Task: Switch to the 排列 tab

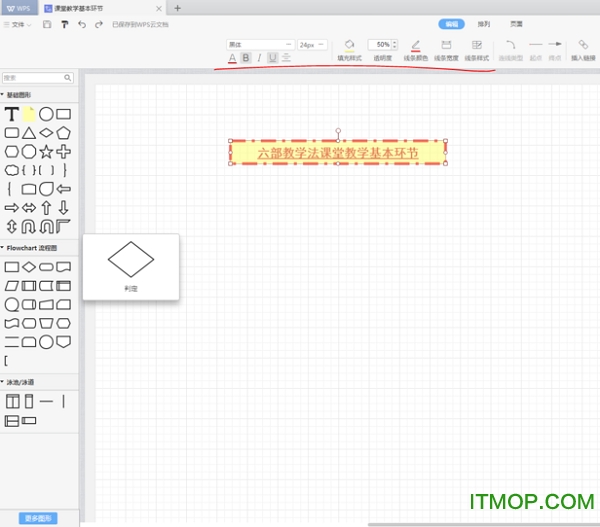Action: tap(484, 23)
